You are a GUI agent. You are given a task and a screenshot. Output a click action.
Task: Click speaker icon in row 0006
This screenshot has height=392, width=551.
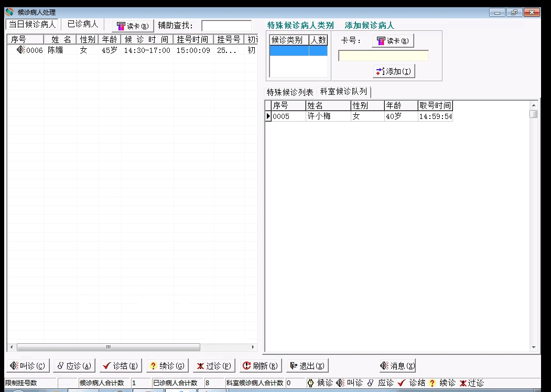tap(21, 50)
